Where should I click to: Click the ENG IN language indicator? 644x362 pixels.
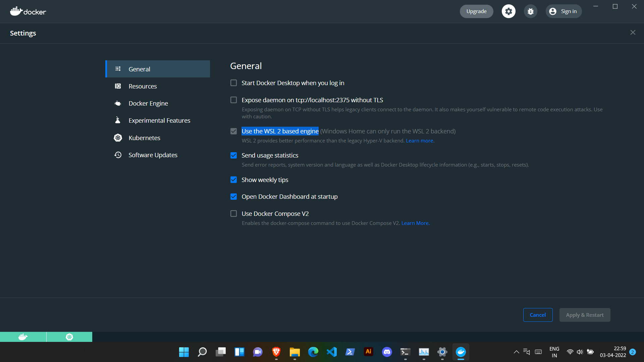coord(554,352)
